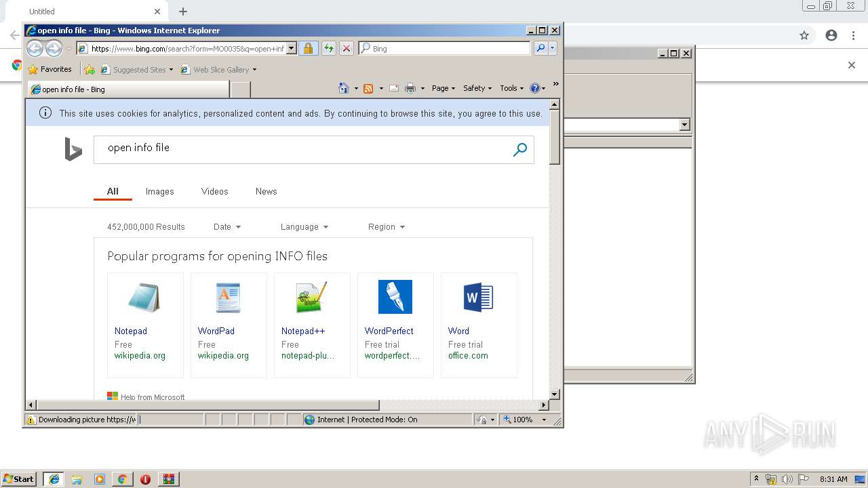Show hidden system tray icons
The width and height of the screenshot is (868, 488).
point(756,479)
